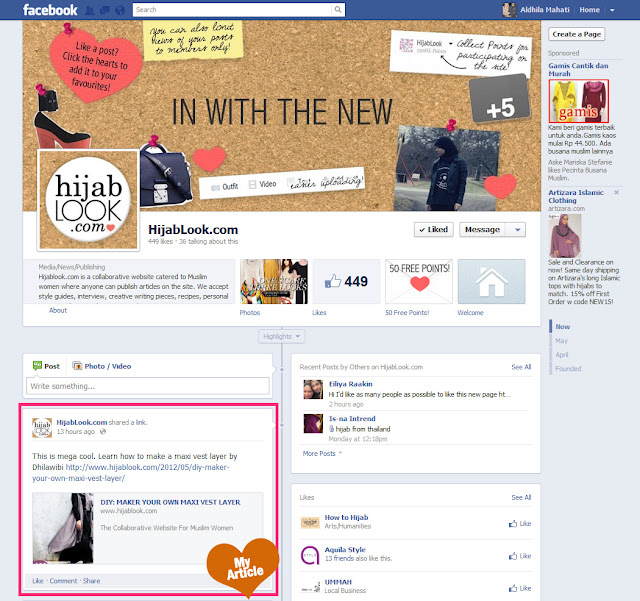Click the Write something field
The width and height of the screenshot is (640, 601).
[x=148, y=386]
